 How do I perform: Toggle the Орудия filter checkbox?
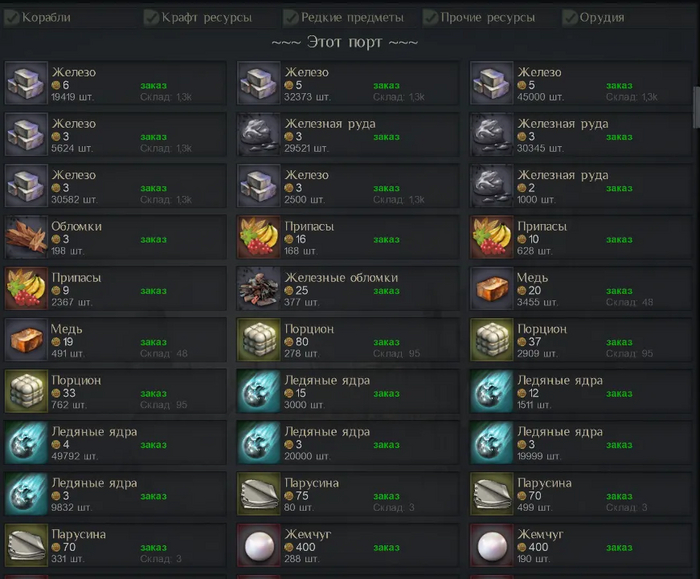[x=570, y=17]
